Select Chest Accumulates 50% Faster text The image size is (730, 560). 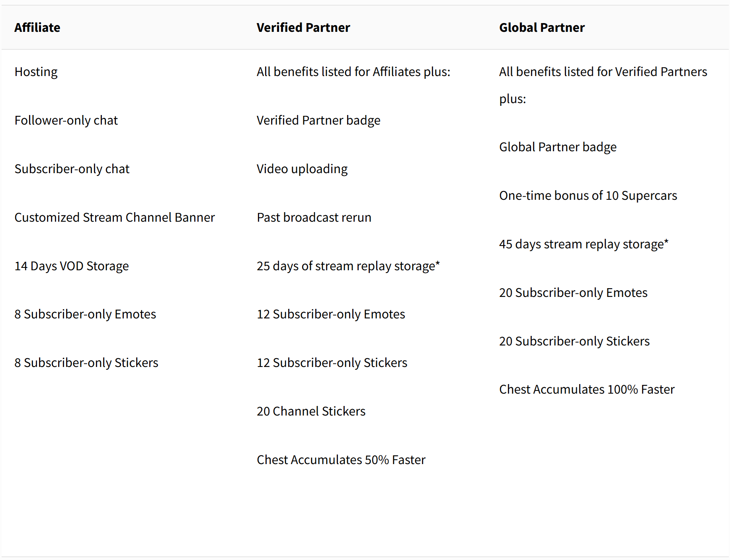pos(341,460)
